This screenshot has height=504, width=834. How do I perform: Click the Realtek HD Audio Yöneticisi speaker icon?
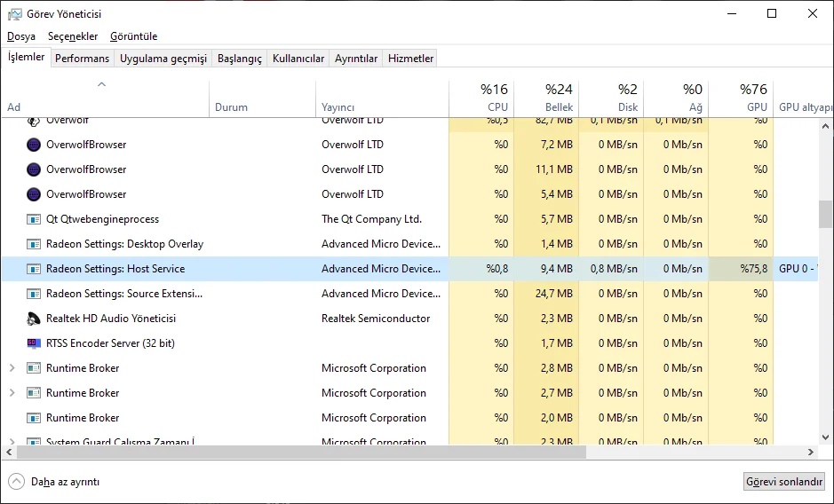click(x=33, y=319)
